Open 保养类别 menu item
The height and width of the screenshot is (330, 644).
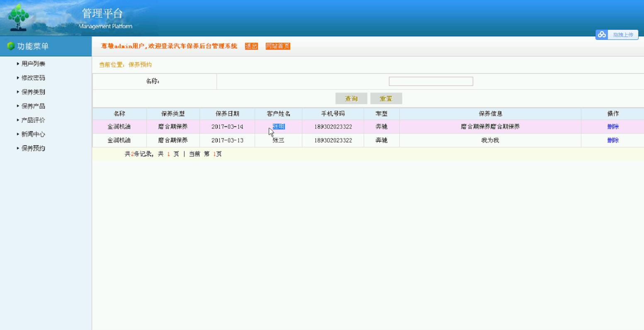pos(33,92)
